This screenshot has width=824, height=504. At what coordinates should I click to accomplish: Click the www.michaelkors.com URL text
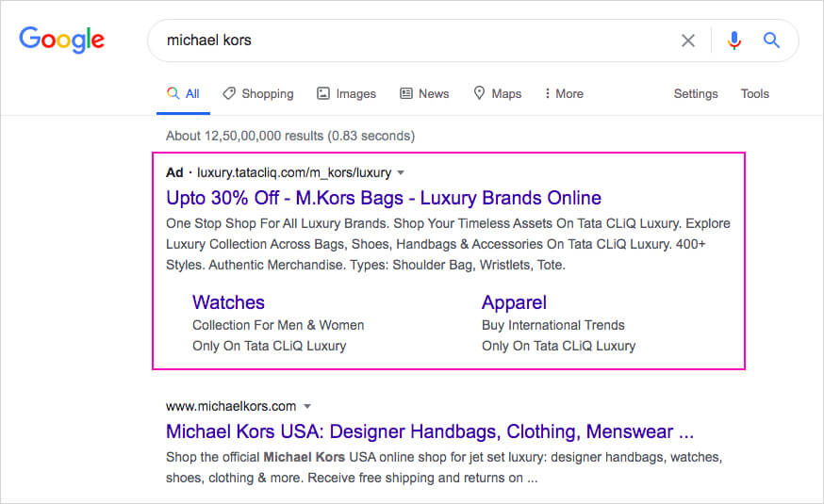pyautogui.click(x=231, y=406)
